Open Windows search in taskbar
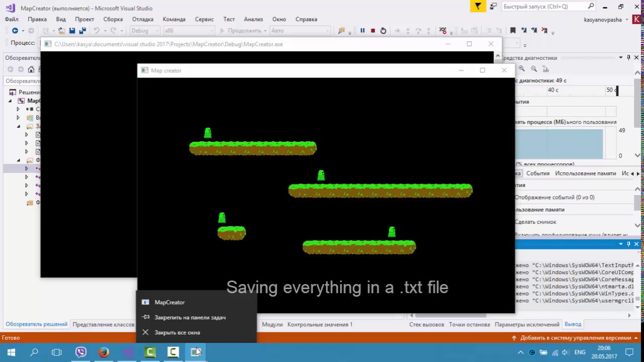The width and height of the screenshot is (644, 362). pos(34,352)
